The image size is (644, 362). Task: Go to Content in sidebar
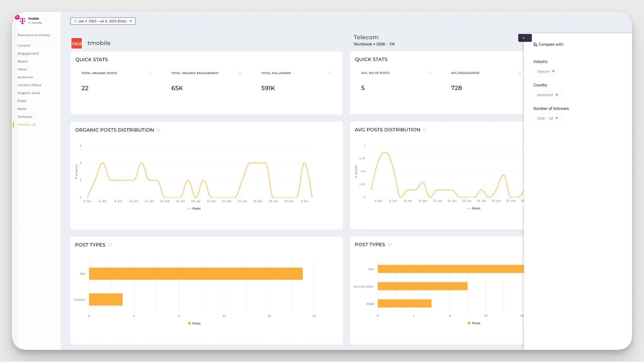(x=24, y=46)
